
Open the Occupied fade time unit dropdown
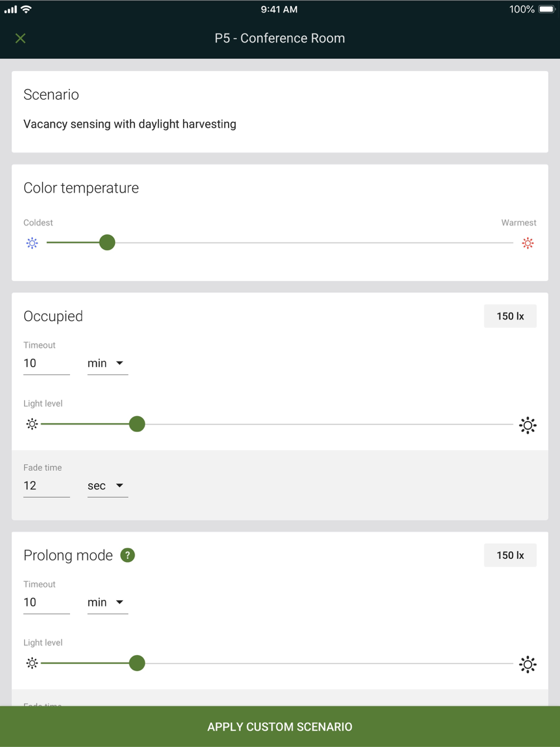[x=108, y=486]
